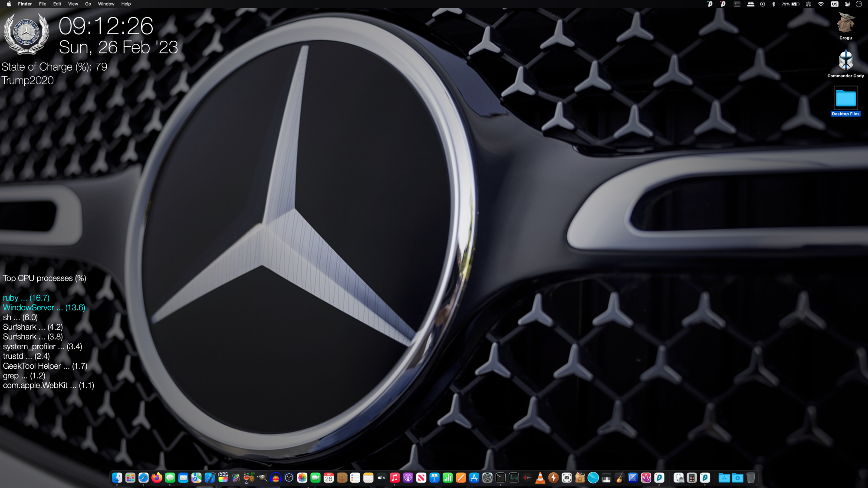868x488 pixels.
Task: Open OBS Studio in the Dock
Action: [289, 478]
